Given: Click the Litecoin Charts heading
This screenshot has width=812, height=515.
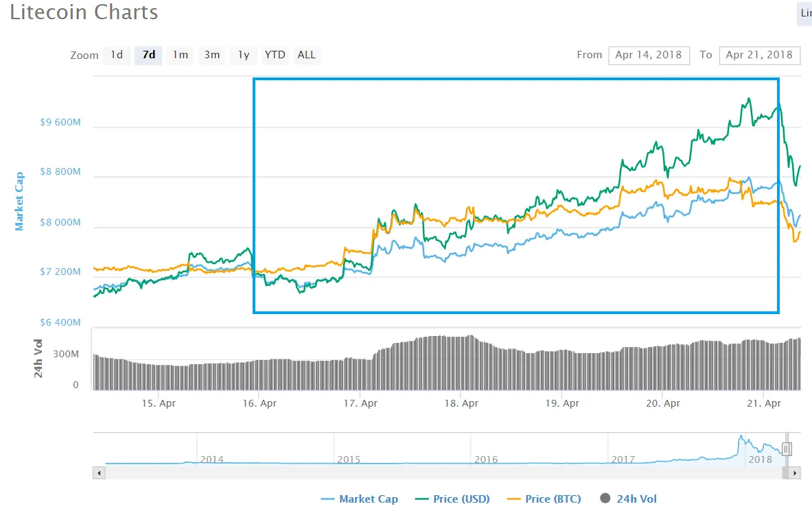Looking at the screenshot, I should click(x=84, y=12).
